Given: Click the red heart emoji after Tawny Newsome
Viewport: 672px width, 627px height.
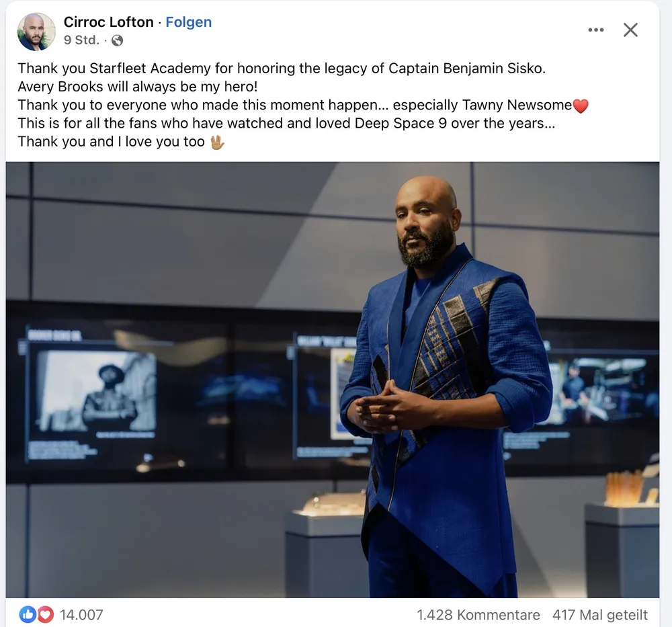Looking at the screenshot, I should pyautogui.click(x=581, y=106).
